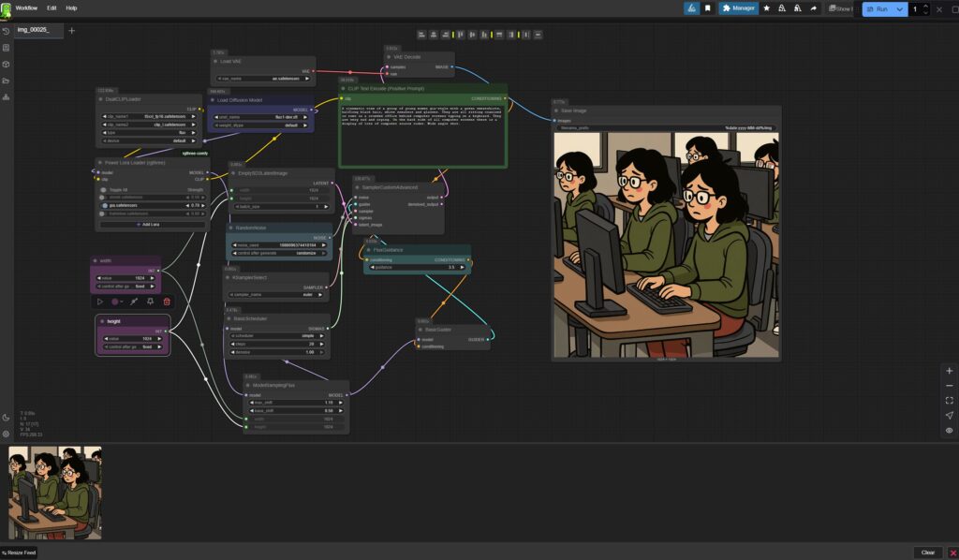Toggle canvas link visibility eye icon

(949, 430)
